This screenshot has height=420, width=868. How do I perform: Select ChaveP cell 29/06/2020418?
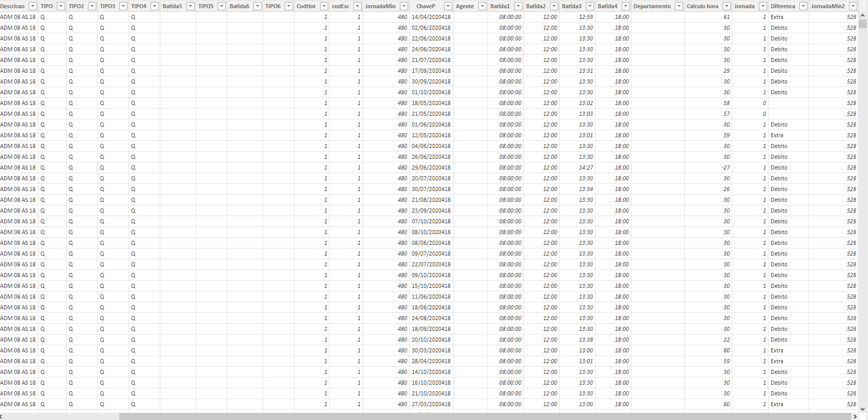(x=431, y=167)
